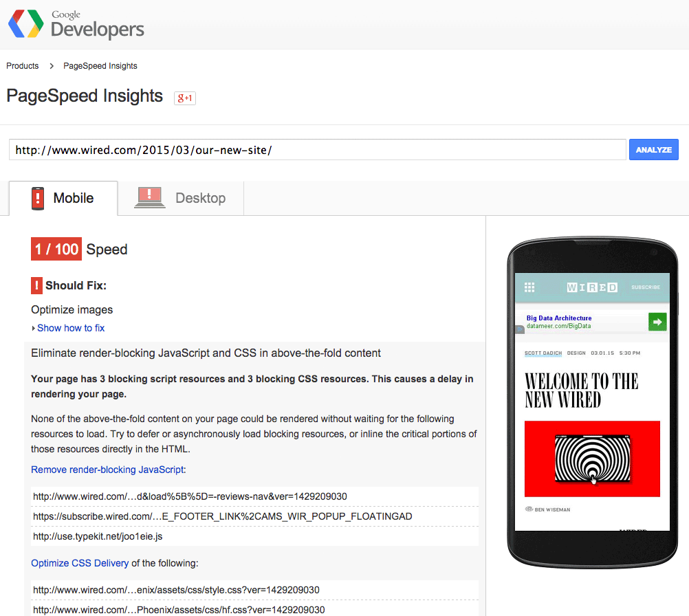This screenshot has width=689, height=616.
Task: Click the DESIGN category label in preview
Action: pyautogui.click(x=576, y=353)
